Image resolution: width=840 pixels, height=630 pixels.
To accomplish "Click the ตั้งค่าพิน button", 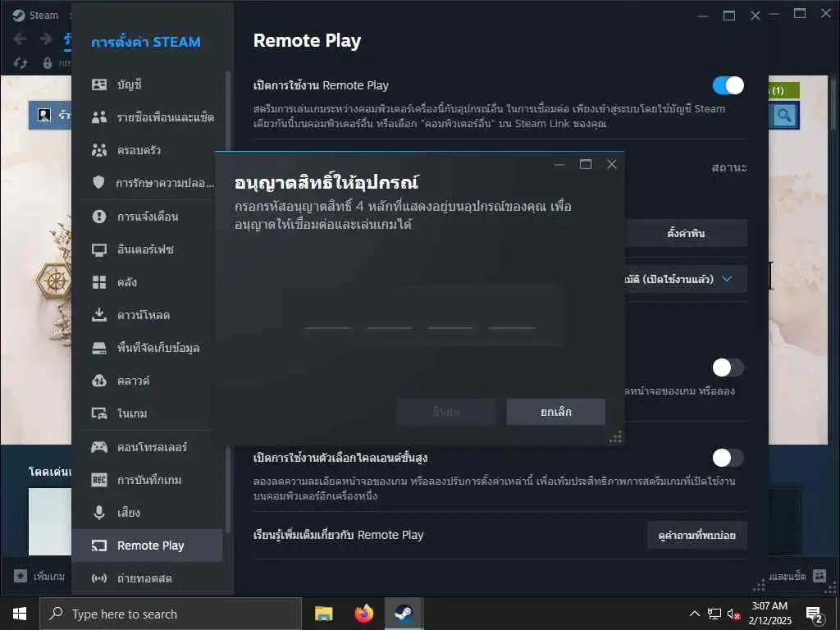I will coord(686,233).
